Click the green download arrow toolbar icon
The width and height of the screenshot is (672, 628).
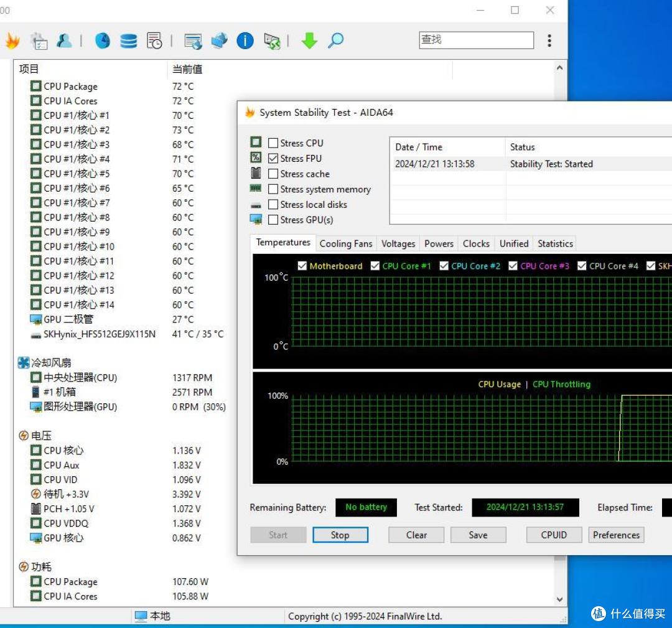tap(309, 40)
